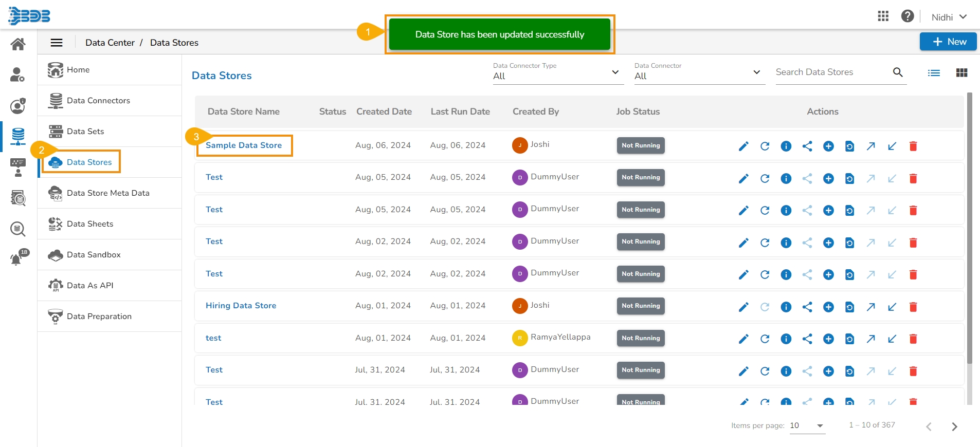Click the Search Data Stores field
Viewport: 980px width, 447px height.
tap(832, 72)
